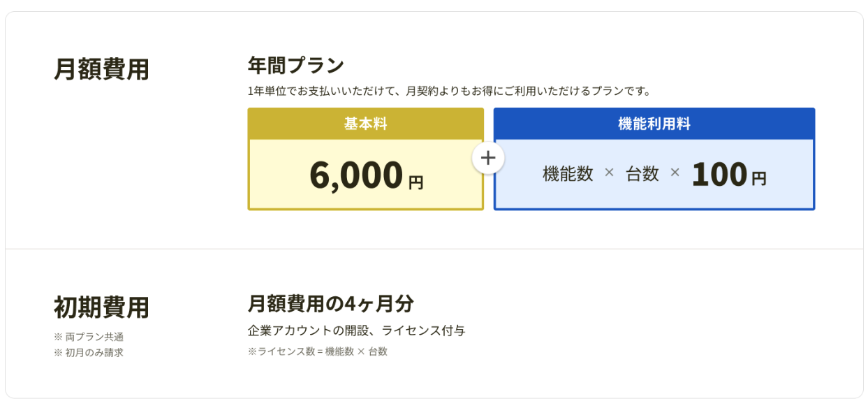
Task: Click the 月額費用の4ヶ月分 heading
Action: pos(330,304)
